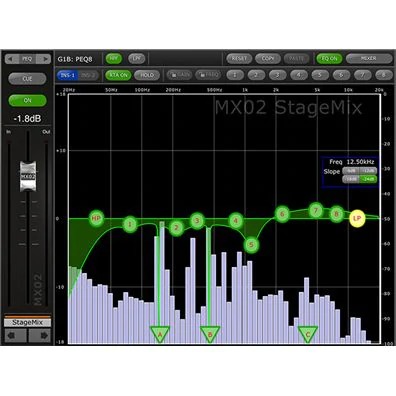Viewport: 396px width, 396px height.
Task: Select the yellow LP filter node
Action: 357,218
